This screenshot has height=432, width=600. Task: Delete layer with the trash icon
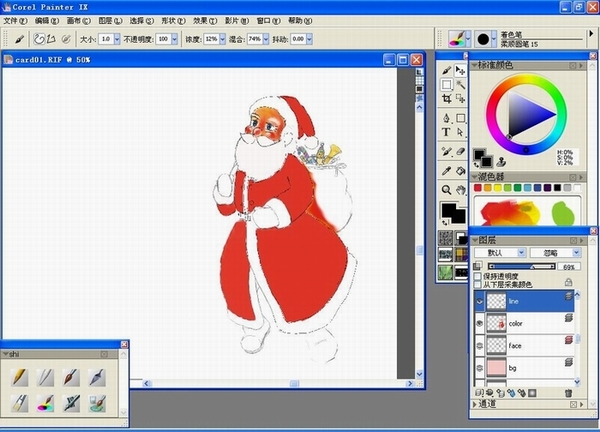[x=568, y=393]
